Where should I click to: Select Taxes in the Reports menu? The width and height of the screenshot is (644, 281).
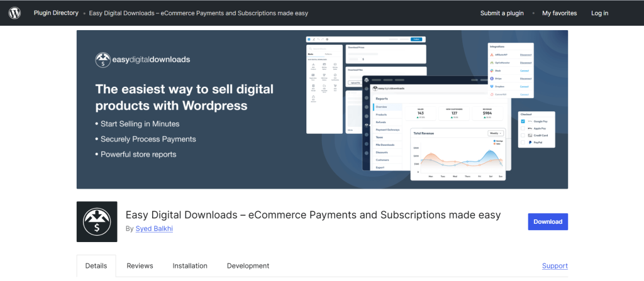[387, 137]
